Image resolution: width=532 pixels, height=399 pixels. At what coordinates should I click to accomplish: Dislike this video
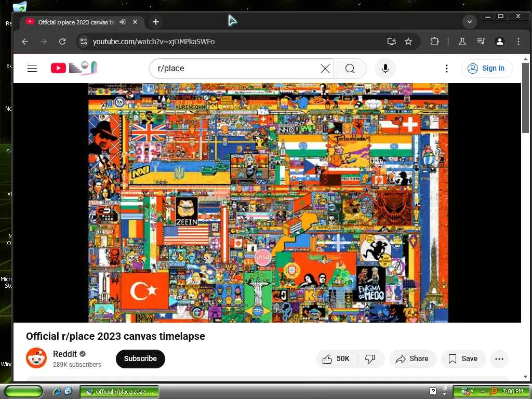pyautogui.click(x=370, y=358)
